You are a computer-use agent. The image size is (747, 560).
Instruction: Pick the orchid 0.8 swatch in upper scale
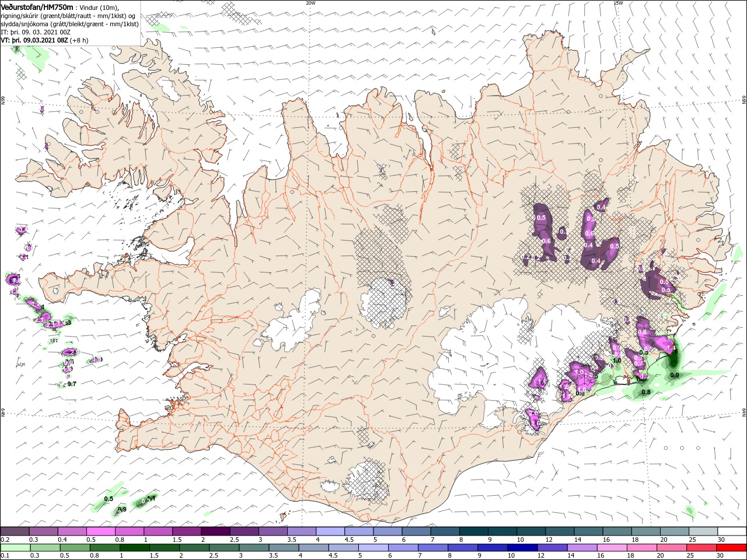[130, 531]
